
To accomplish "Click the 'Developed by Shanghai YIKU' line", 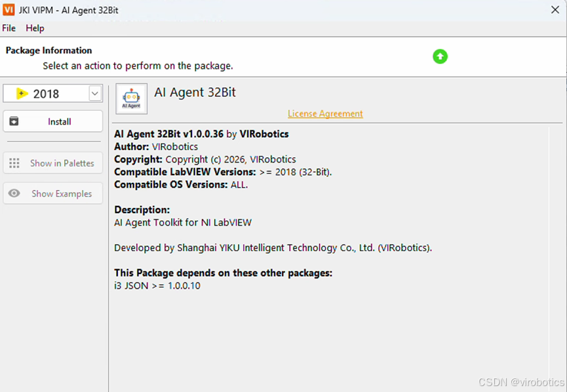I will (x=273, y=248).
